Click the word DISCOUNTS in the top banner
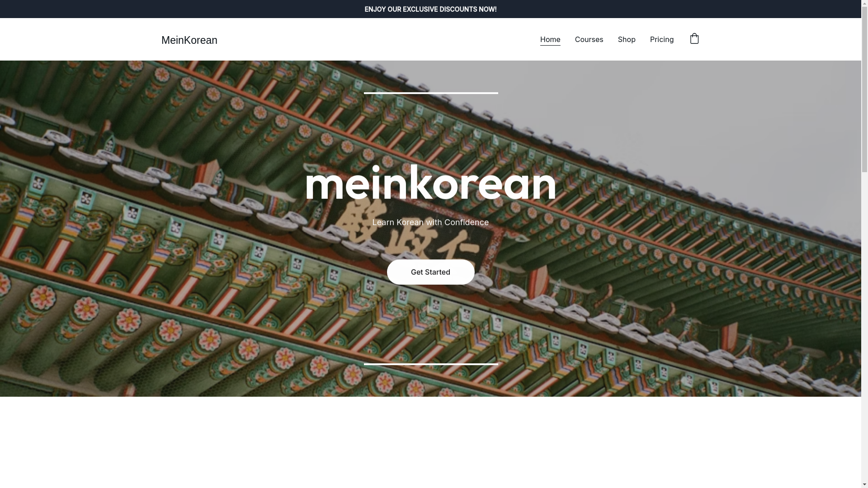 (458, 9)
